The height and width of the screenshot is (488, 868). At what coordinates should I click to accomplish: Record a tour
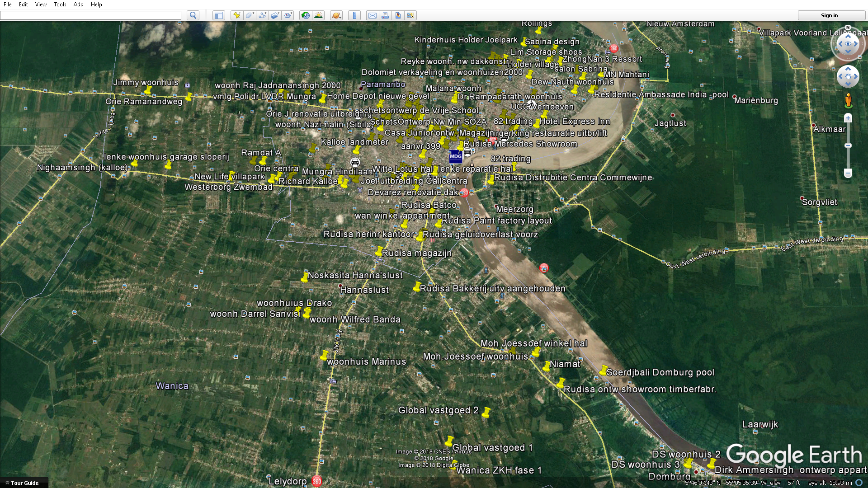[x=288, y=15]
